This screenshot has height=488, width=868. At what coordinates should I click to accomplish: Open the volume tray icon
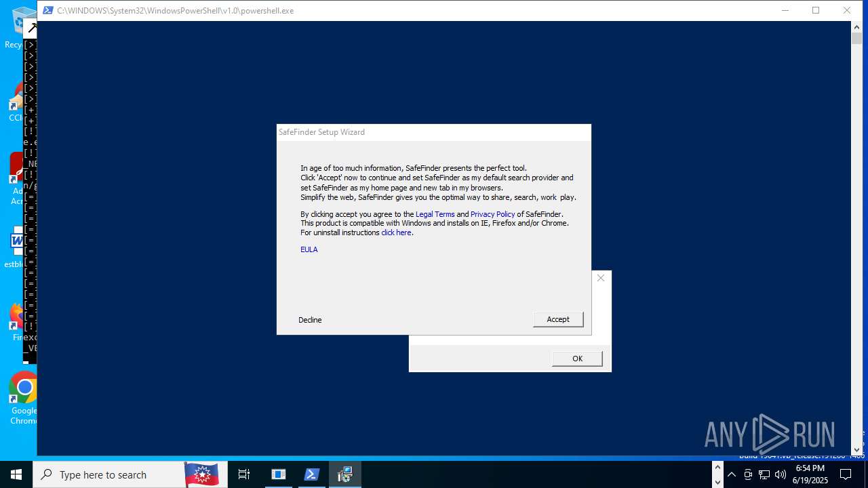click(781, 474)
